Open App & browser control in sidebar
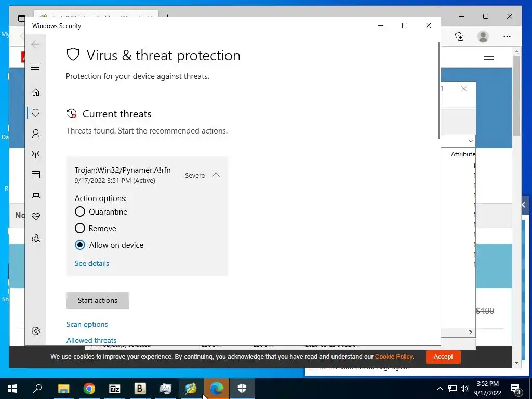This screenshot has height=399, width=532. coord(36,175)
